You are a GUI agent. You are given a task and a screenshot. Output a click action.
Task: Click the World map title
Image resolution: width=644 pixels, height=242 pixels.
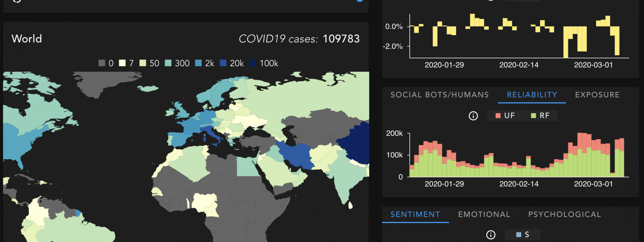(x=27, y=39)
